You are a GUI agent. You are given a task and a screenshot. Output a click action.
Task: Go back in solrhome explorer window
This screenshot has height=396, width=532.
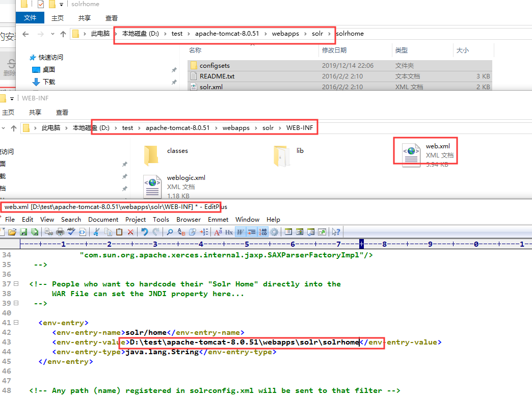coord(25,34)
